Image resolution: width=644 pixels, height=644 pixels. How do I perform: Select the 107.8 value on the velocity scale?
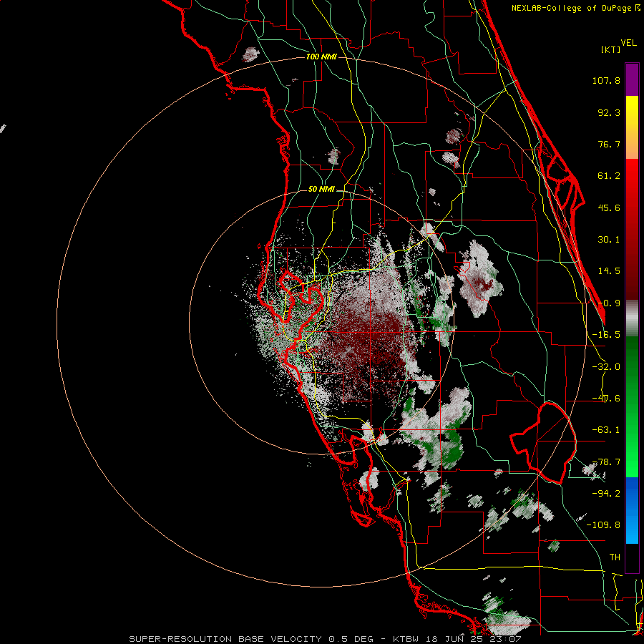click(x=606, y=80)
